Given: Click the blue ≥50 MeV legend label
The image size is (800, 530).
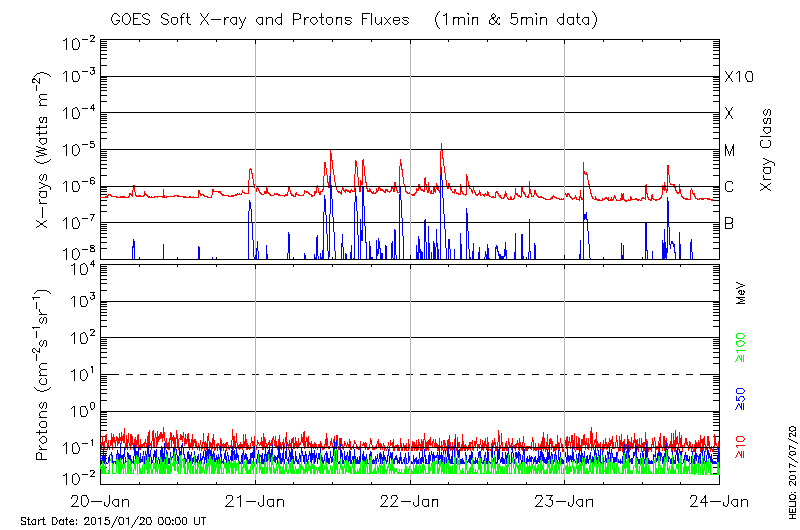Looking at the screenshot, I should coord(741,398).
